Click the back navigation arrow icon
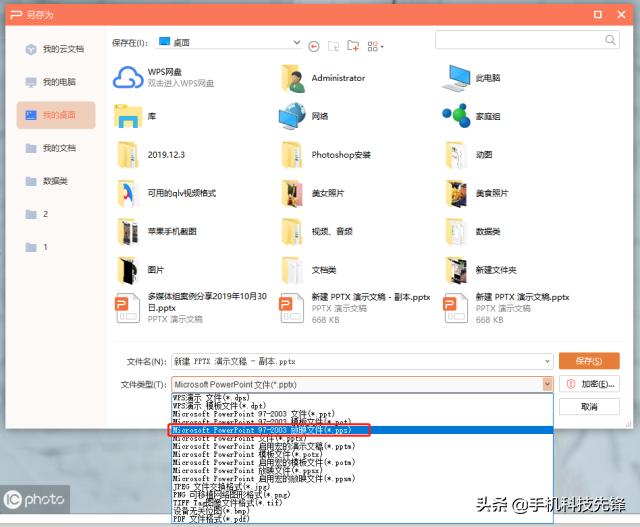640x527 pixels. (313, 47)
